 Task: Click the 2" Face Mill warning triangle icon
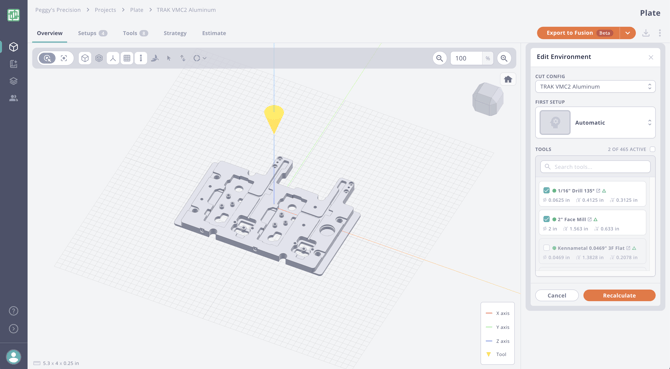click(596, 219)
